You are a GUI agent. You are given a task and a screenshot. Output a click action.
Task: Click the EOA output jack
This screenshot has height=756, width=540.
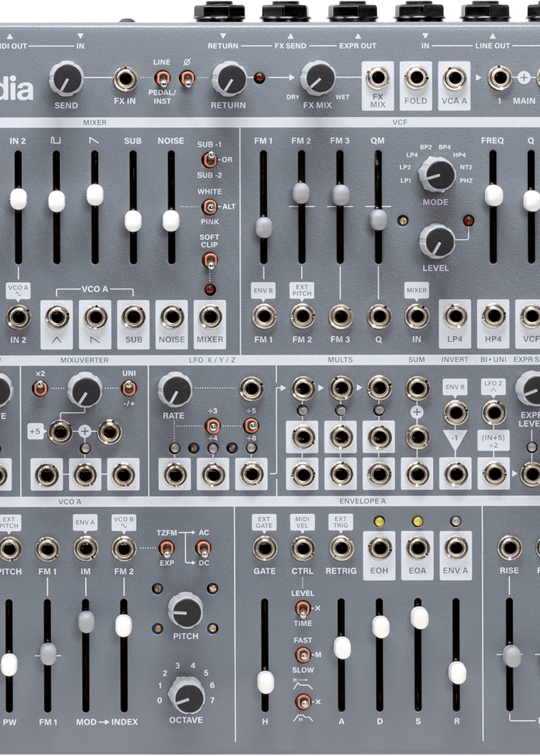(418, 548)
